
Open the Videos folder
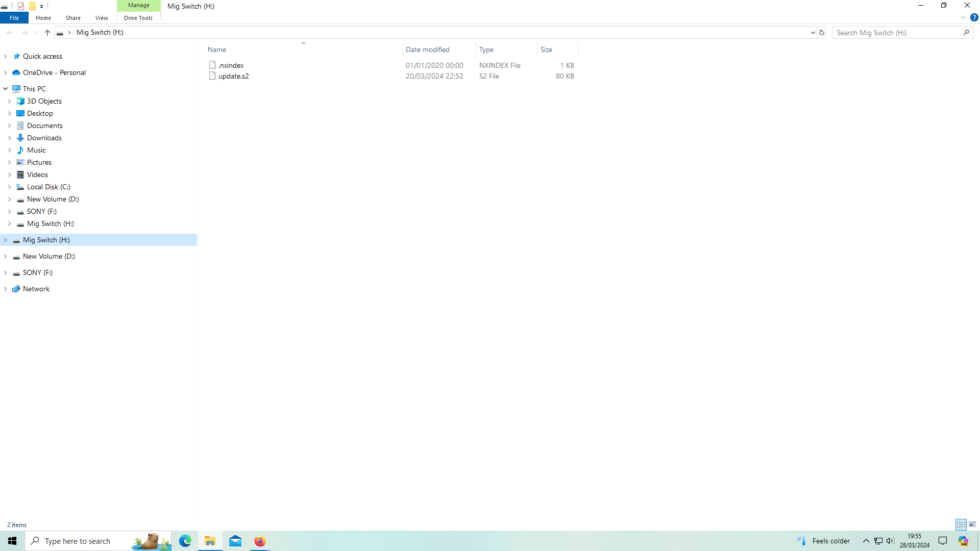click(37, 174)
